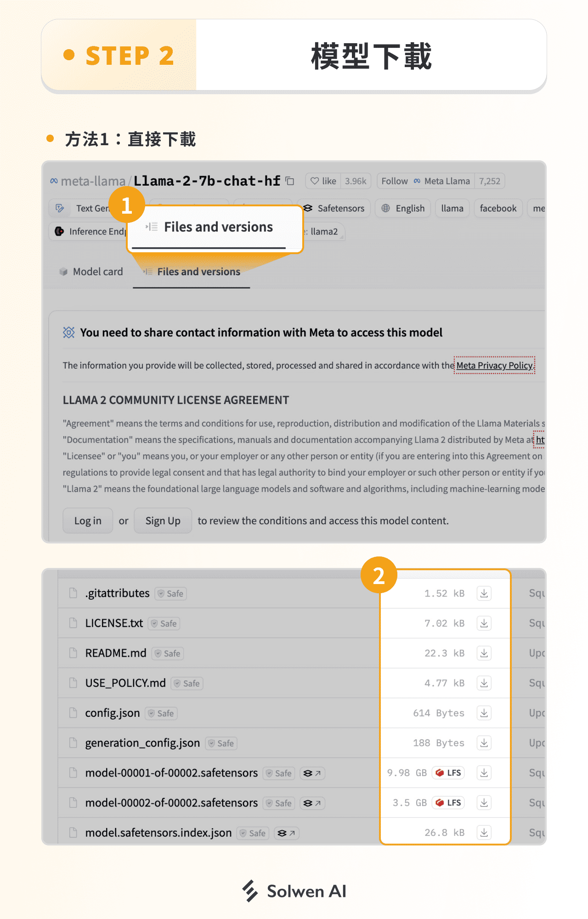Image resolution: width=588 pixels, height=919 pixels.
Task: Click Safe badge beside README.md
Action: (168, 653)
